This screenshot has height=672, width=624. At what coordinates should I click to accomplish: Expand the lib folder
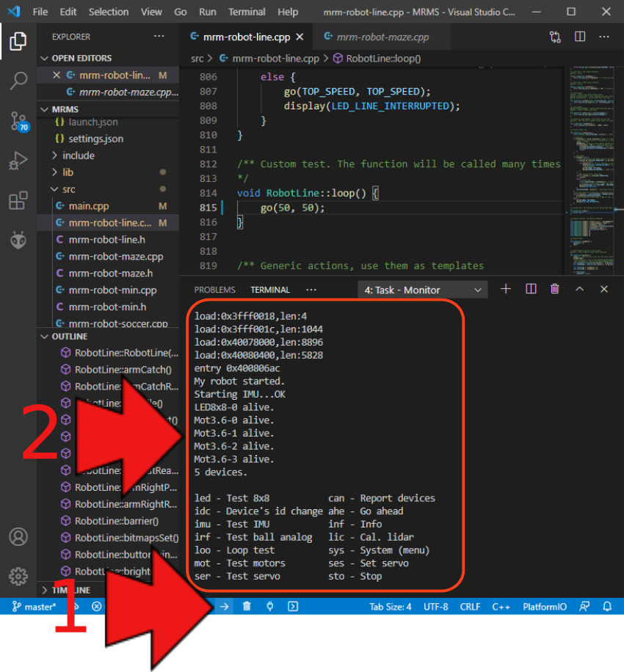[68, 172]
